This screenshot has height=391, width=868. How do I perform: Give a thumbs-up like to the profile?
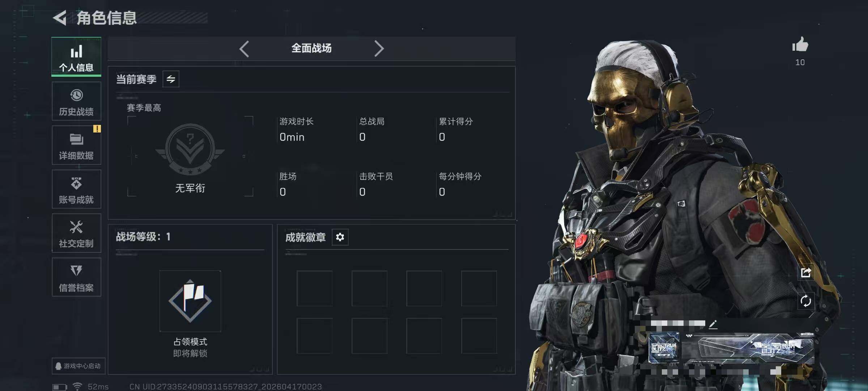click(800, 45)
